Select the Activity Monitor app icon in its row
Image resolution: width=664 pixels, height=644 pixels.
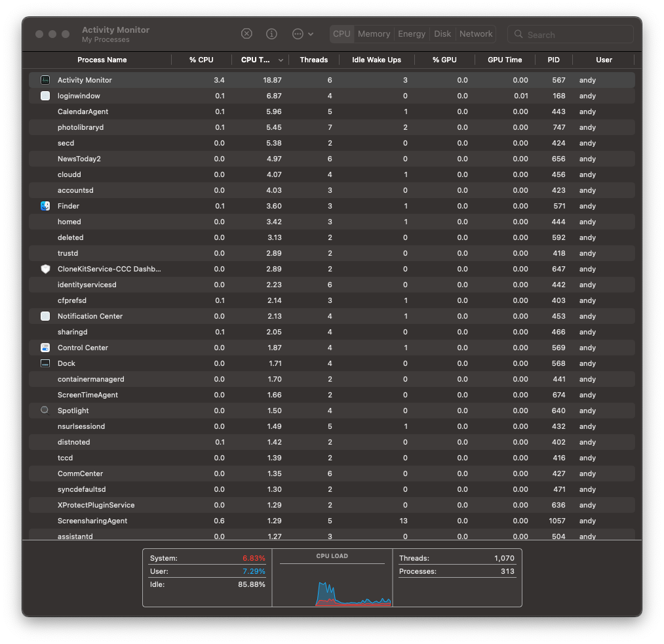click(45, 80)
